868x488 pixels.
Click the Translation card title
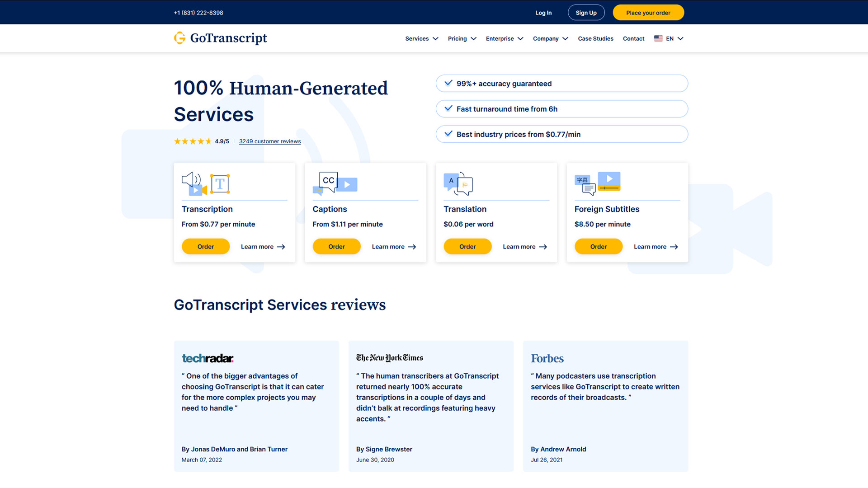(x=465, y=209)
